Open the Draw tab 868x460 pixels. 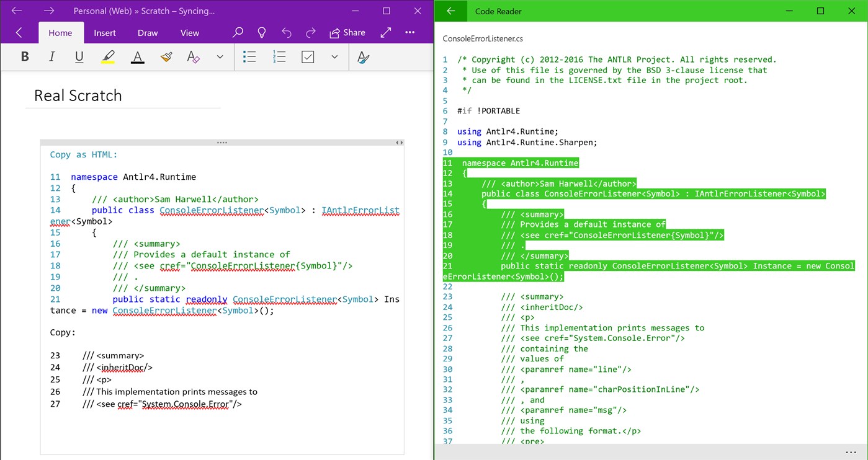148,33
